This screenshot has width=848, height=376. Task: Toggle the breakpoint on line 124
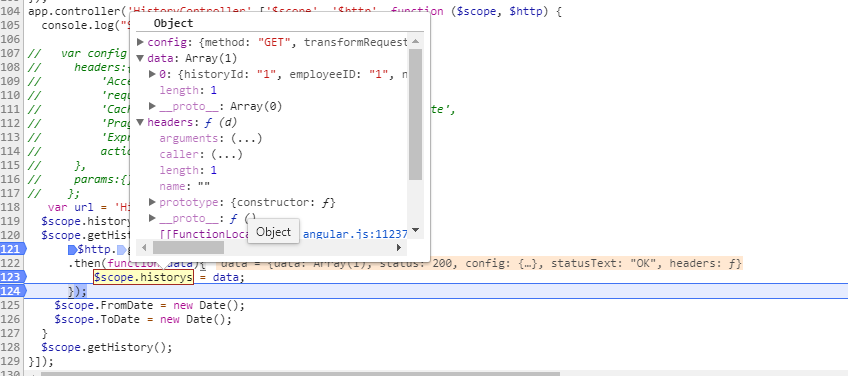point(13,291)
